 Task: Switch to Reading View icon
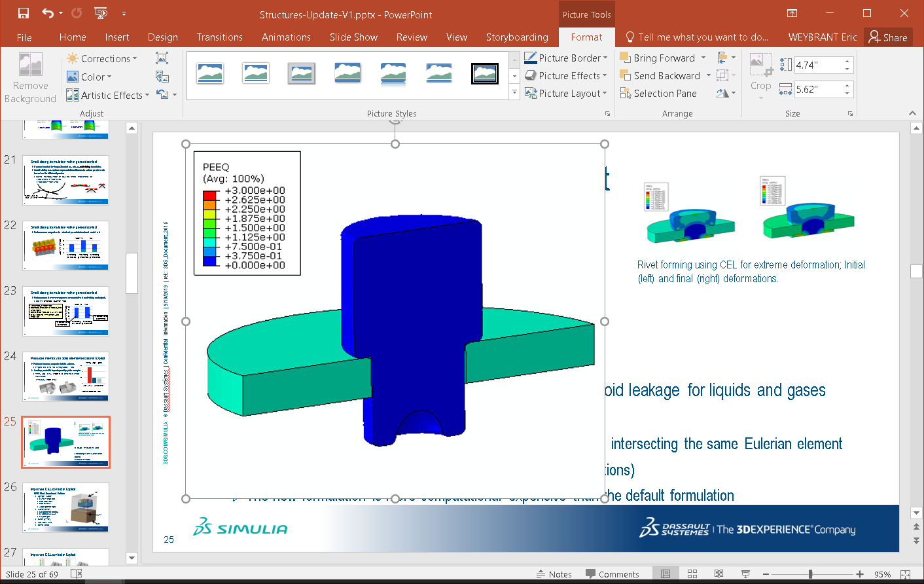719,574
